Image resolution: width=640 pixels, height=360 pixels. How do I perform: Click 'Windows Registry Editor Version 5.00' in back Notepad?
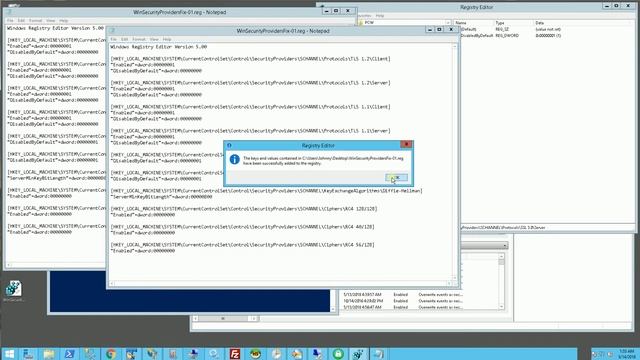pyautogui.click(x=55, y=28)
